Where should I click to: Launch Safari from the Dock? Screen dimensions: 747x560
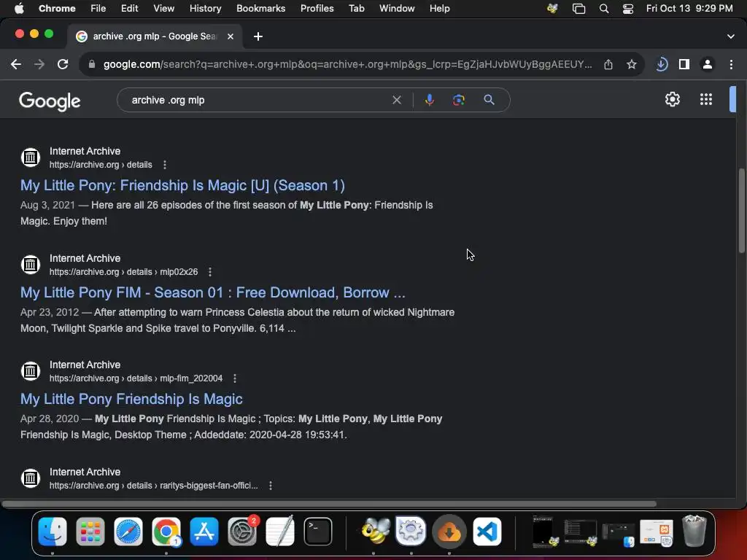128,532
